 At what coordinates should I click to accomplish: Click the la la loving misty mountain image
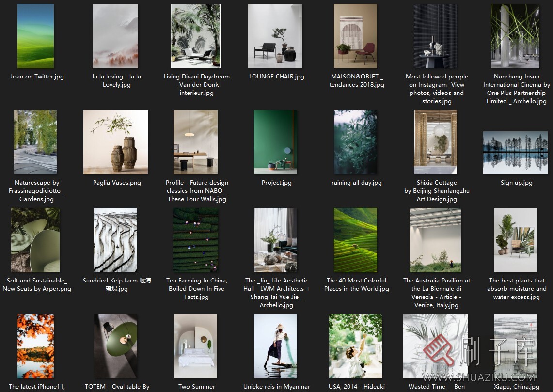point(115,36)
